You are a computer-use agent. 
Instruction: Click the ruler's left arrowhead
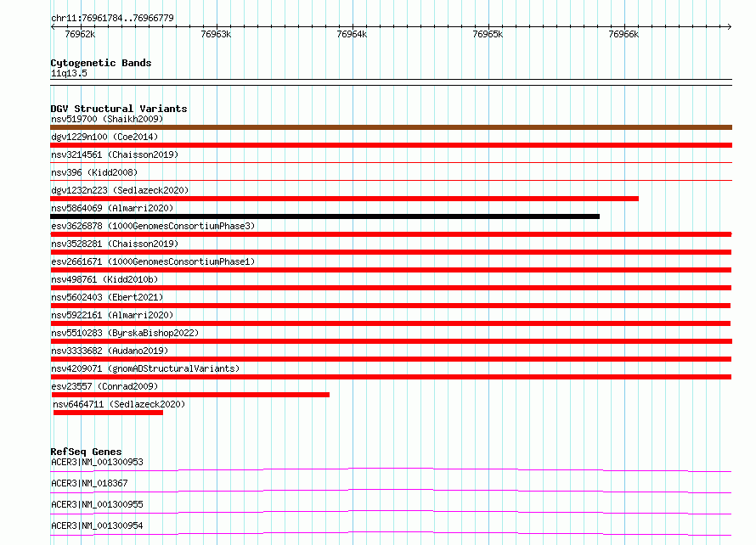[53, 26]
